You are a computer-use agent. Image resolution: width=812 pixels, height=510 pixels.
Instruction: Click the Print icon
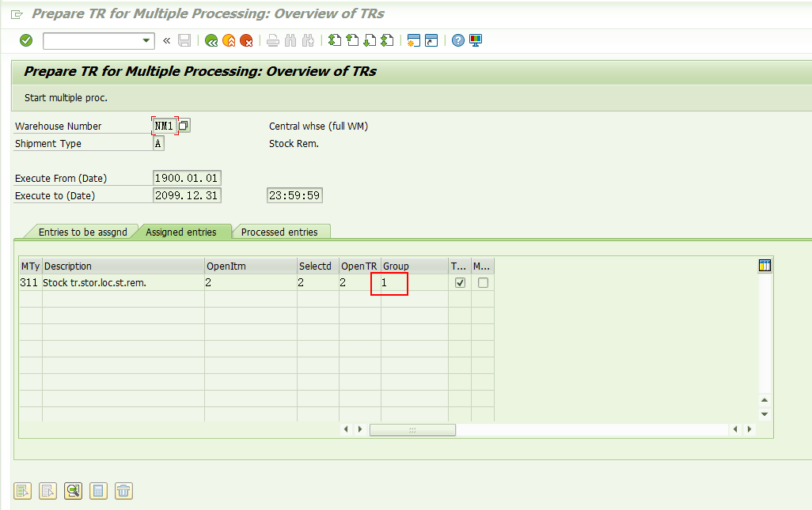(x=273, y=40)
